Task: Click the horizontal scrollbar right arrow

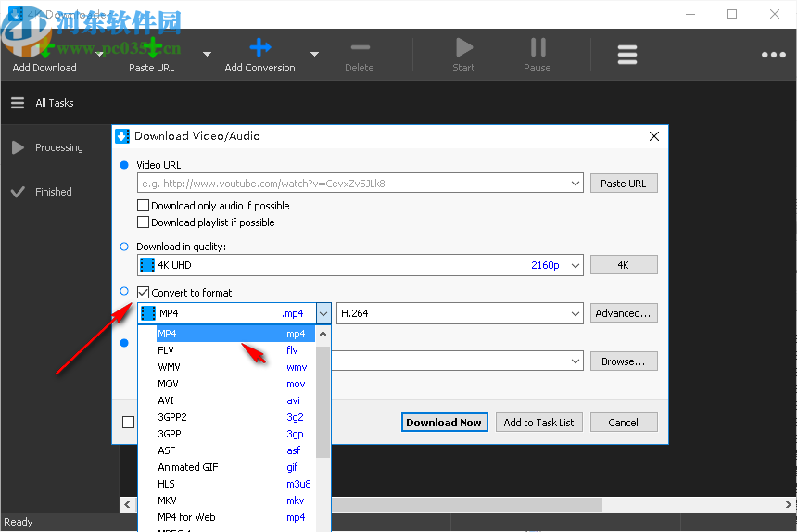Action: [788, 504]
